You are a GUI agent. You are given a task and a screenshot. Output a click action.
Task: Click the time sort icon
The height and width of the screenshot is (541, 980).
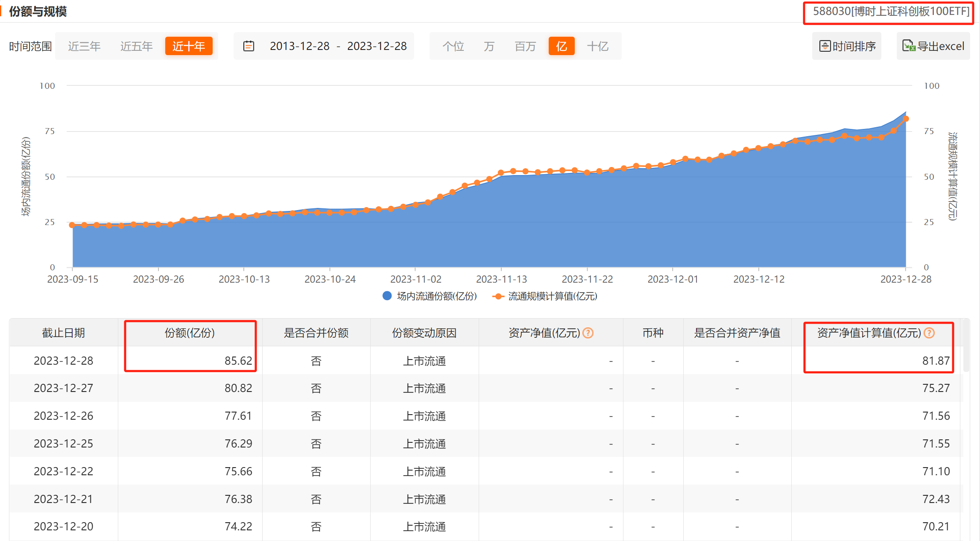[x=825, y=46]
